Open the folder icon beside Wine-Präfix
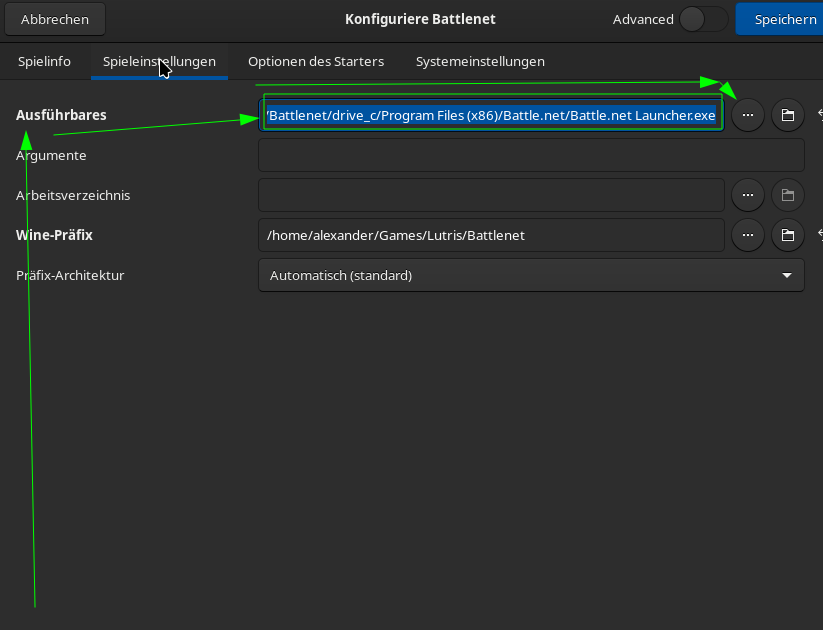This screenshot has height=630, width=823. tap(787, 235)
